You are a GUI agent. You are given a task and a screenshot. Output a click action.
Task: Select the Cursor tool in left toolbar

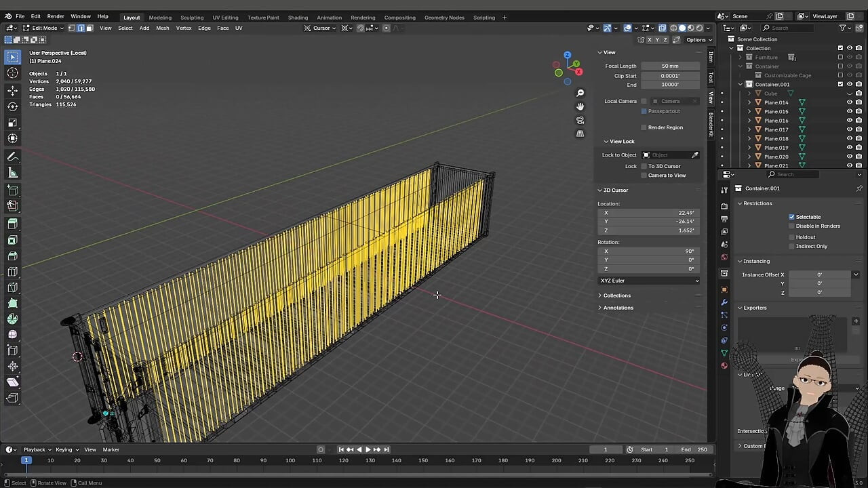click(x=12, y=73)
